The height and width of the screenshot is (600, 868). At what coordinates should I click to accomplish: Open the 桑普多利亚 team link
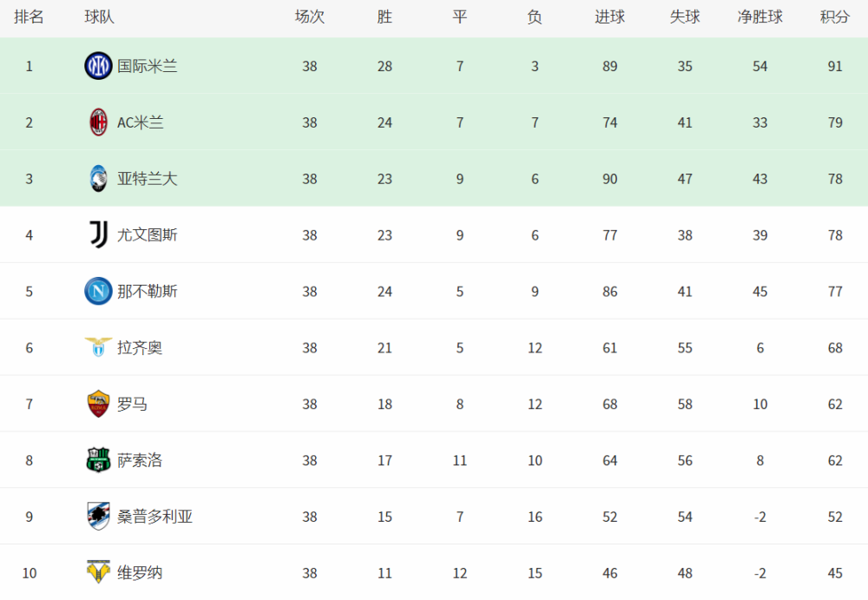(x=155, y=517)
